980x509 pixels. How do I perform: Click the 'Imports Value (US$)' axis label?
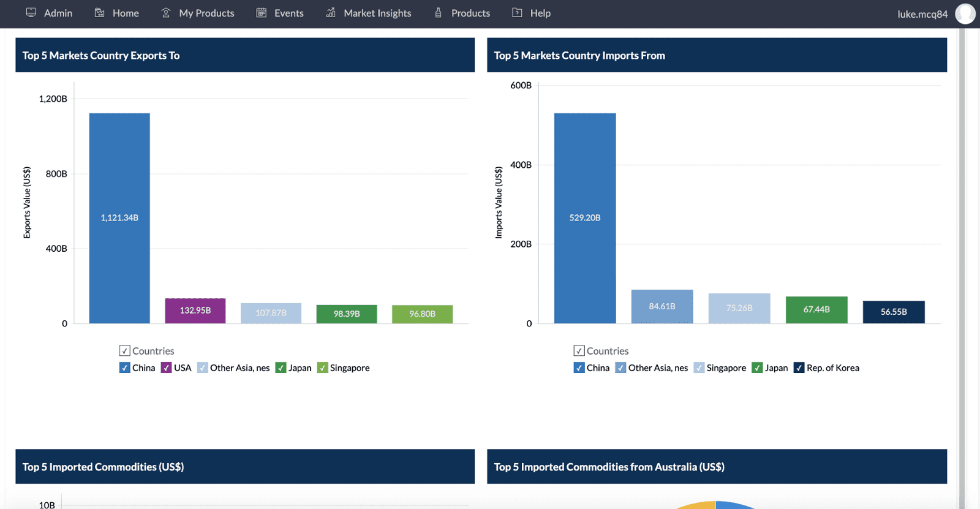pos(499,203)
